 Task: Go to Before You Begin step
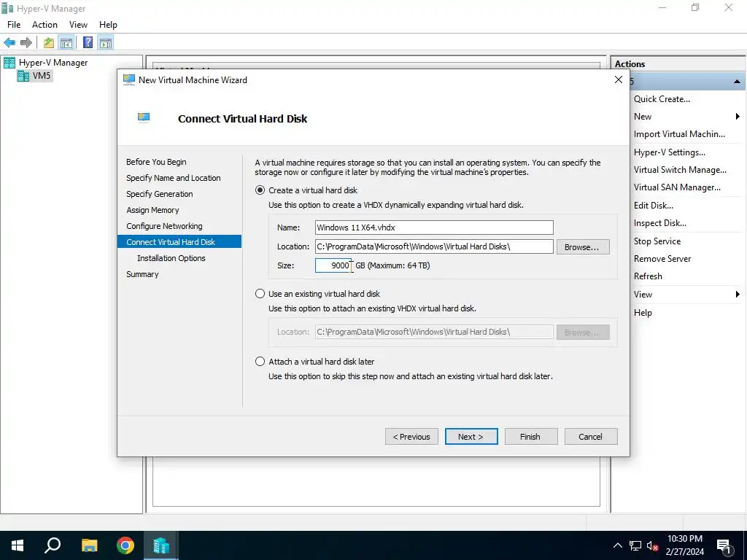[x=156, y=162]
